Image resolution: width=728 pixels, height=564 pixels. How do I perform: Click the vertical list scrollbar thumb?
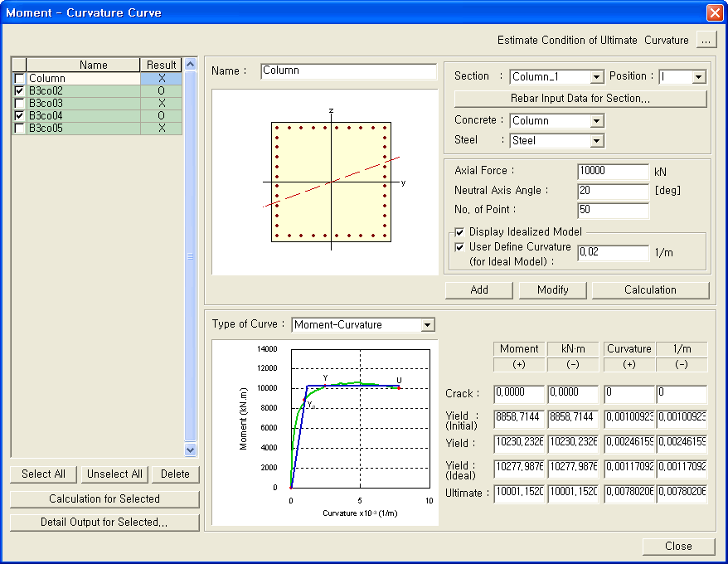190,256
